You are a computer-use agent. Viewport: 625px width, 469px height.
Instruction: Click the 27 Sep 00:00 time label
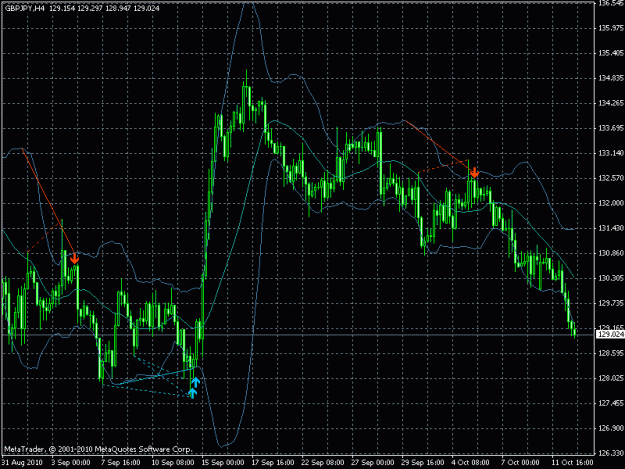[x=373, y=463]
